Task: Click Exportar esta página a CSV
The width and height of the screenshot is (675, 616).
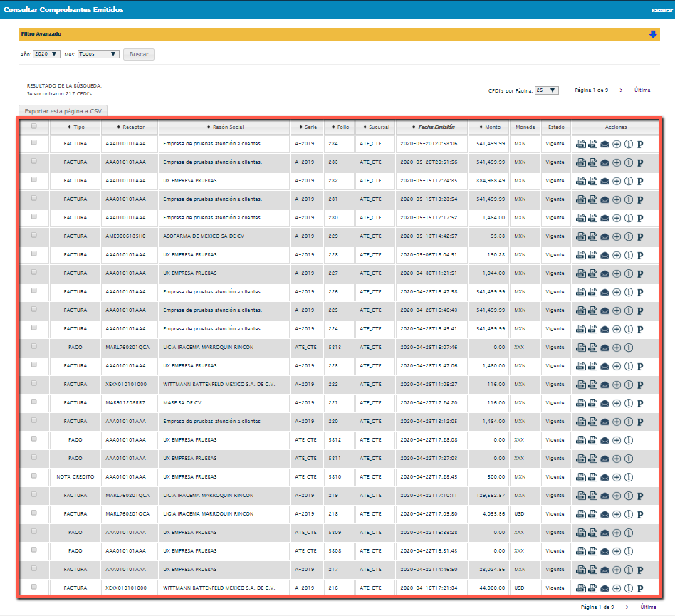Action: (63, 111)
